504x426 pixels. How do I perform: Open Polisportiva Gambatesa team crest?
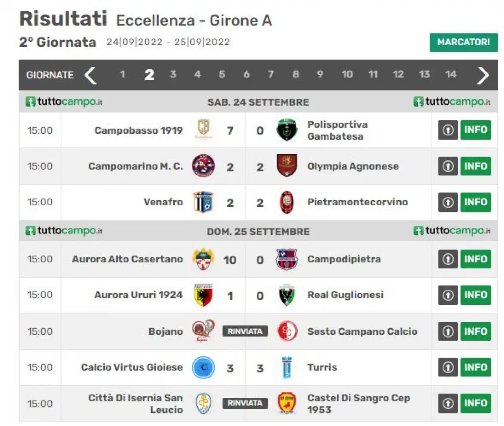coord(287,130)
